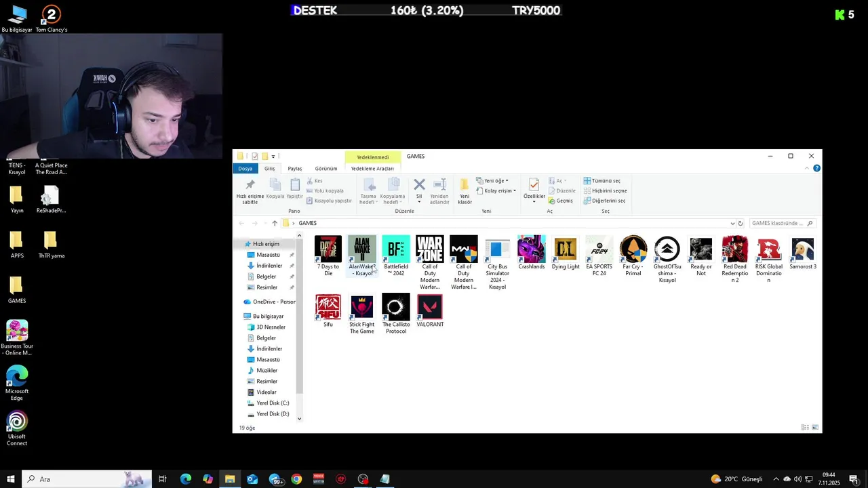Select the EA SPORTS FC 24 shortcut
Viewport: 868px width, 488px height.
pos(599,256)
